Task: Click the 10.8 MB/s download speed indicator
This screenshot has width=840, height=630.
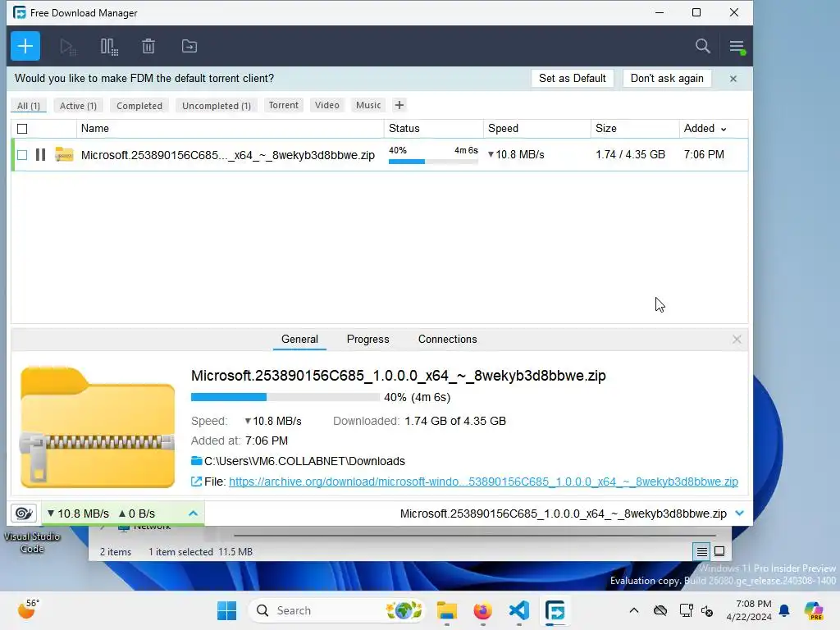Action: (78, 514)
